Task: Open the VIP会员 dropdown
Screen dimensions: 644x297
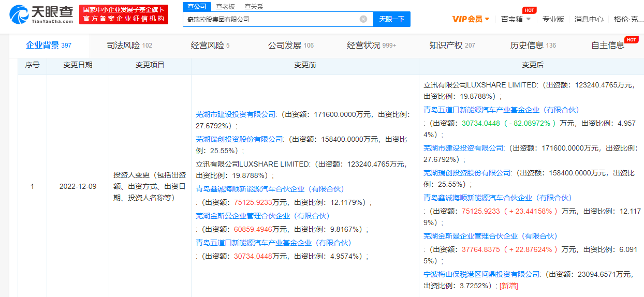Action: click(471, 19)
